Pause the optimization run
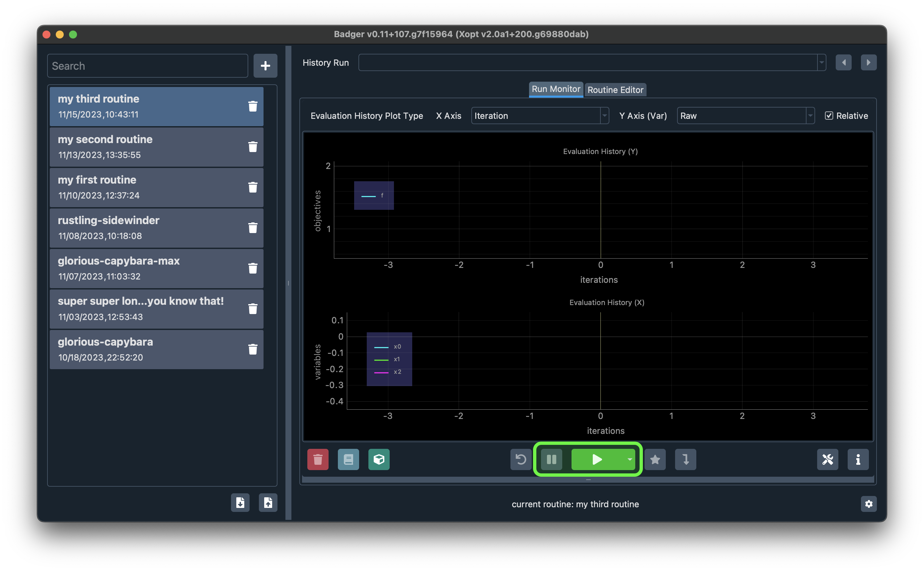The image size is (924, 571). tap(552, 459)
